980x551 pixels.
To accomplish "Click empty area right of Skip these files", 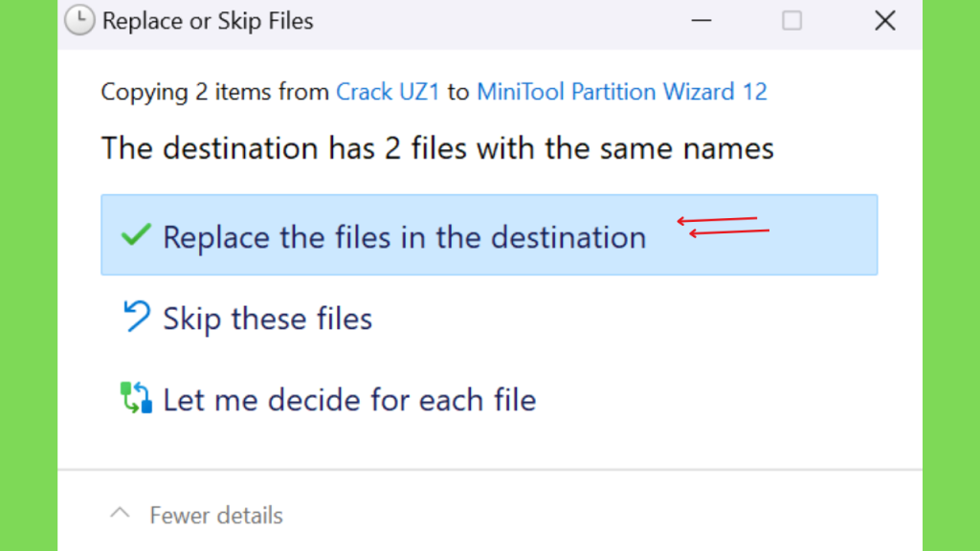I will (x=625, y=319).
